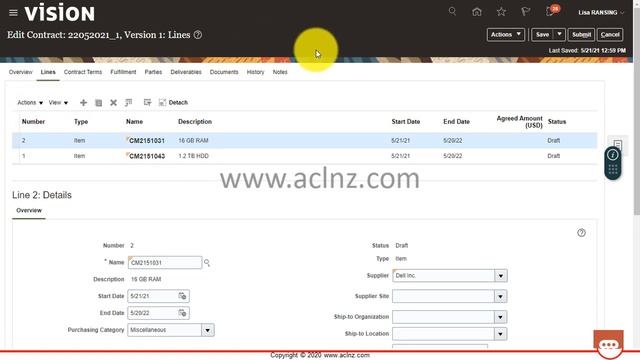Click the Number column header

(33, 122)
